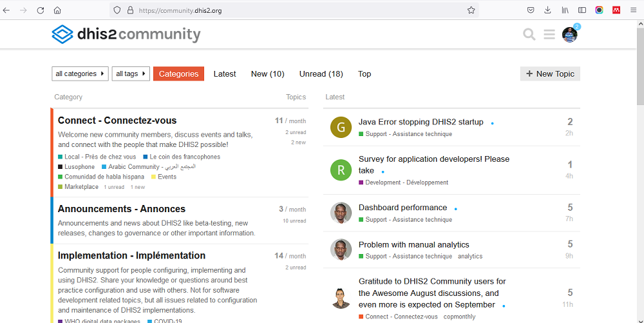Click the 2 unread link under Implementation

(296, 268)
